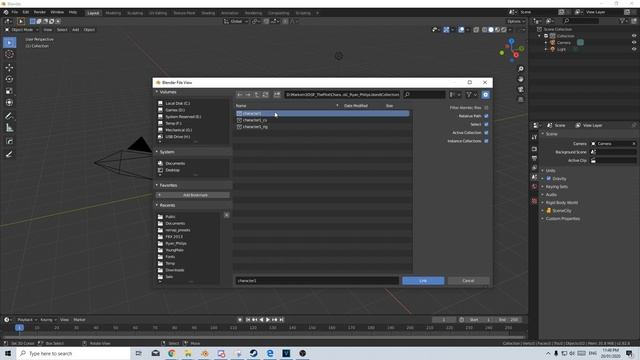Go back in the file browser

click(240, 95)
